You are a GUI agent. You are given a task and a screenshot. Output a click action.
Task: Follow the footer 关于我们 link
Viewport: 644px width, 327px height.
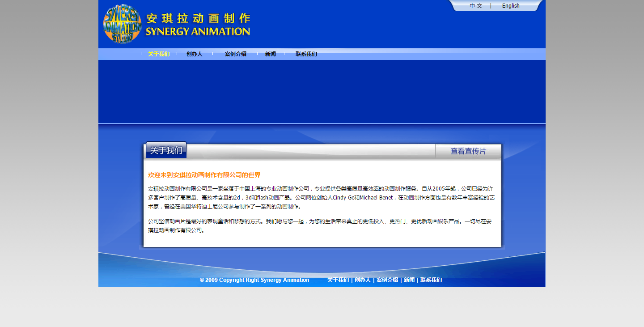pos(338,280)
